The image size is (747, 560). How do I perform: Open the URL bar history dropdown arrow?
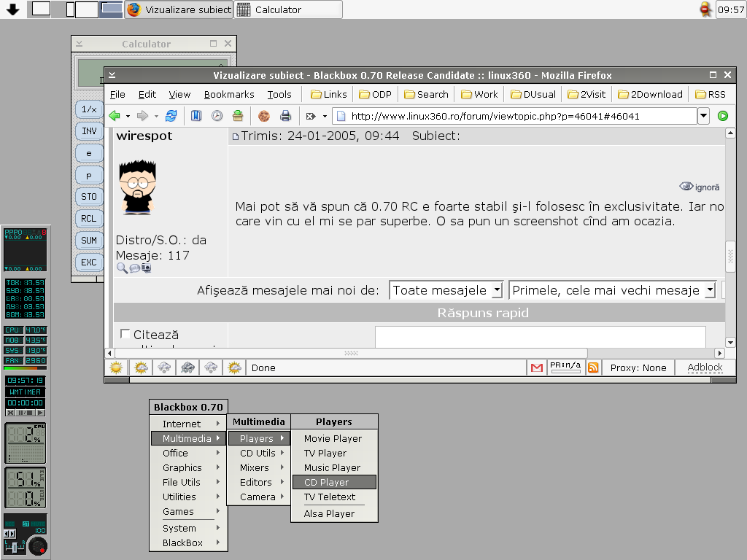[x=703, y=116]
